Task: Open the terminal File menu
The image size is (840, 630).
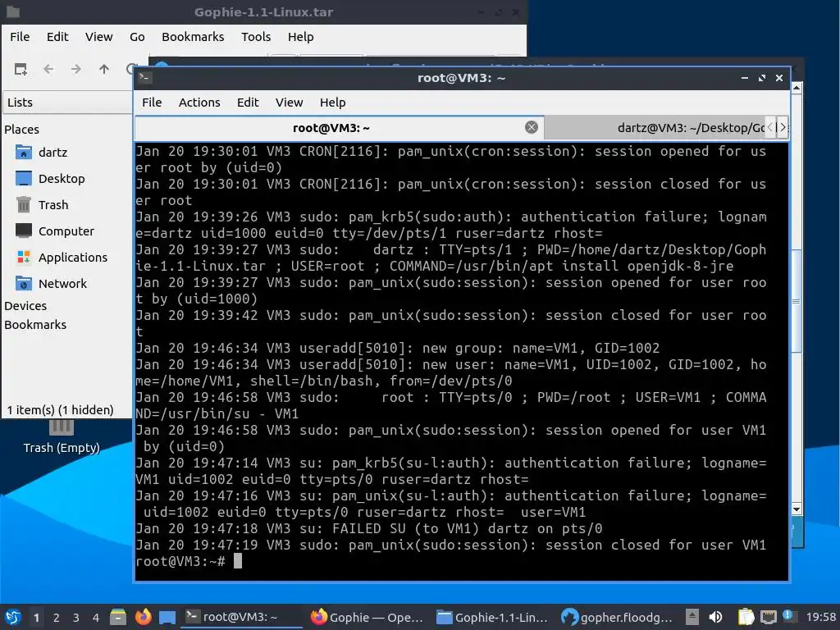Action: [x=152, y=103]
